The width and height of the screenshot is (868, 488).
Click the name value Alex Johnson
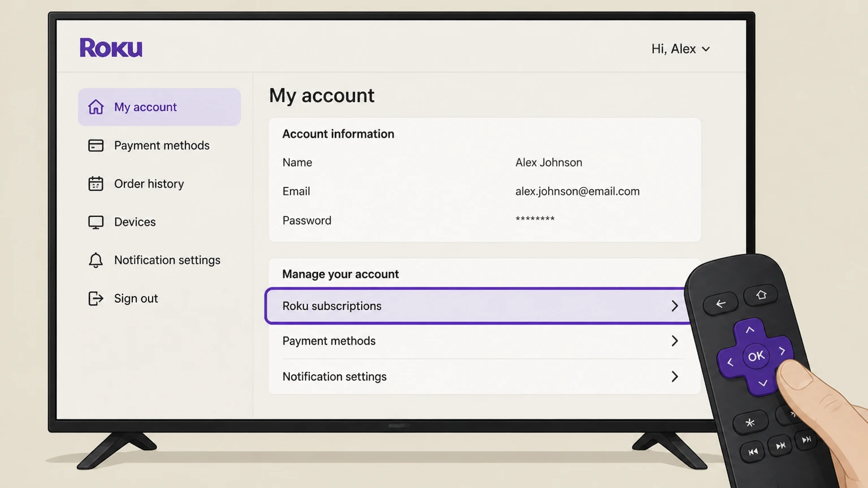click(549, 163)
